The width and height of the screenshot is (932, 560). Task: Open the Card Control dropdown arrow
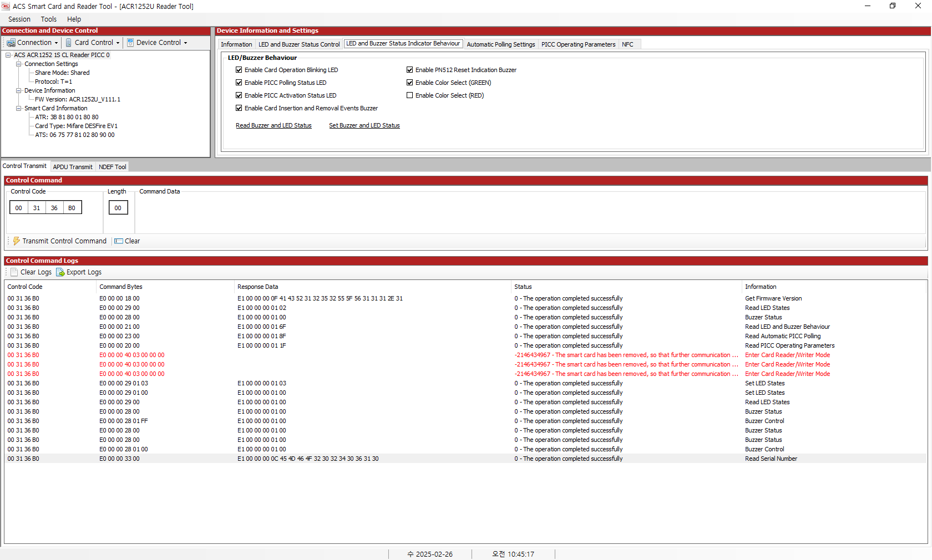coord(118,43)
